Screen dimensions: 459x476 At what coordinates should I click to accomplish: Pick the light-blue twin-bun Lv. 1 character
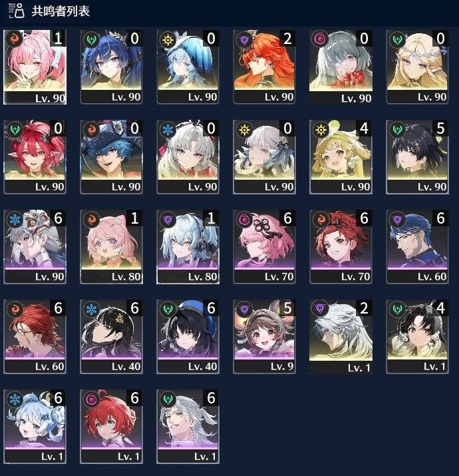[35, 426]
